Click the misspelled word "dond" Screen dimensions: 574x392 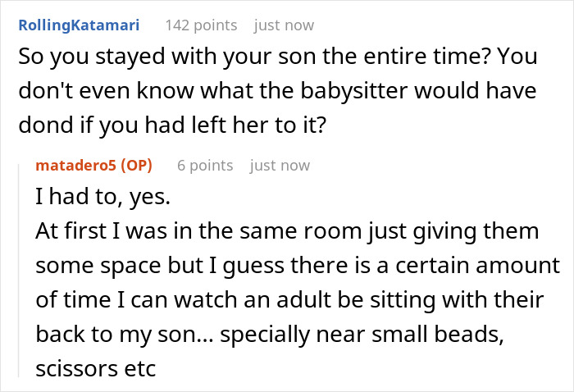click(x=46, y=125)
